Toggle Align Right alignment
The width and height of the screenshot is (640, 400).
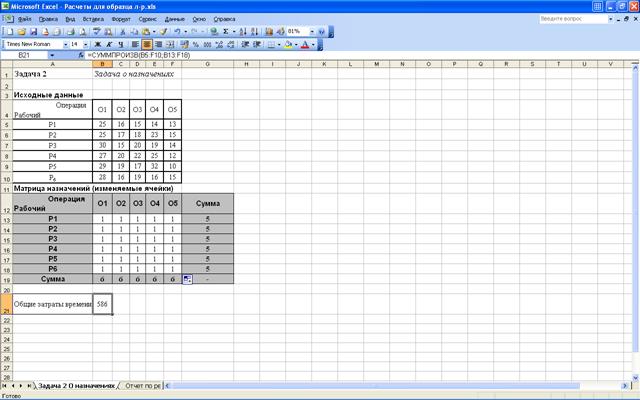tap(158, 44)
